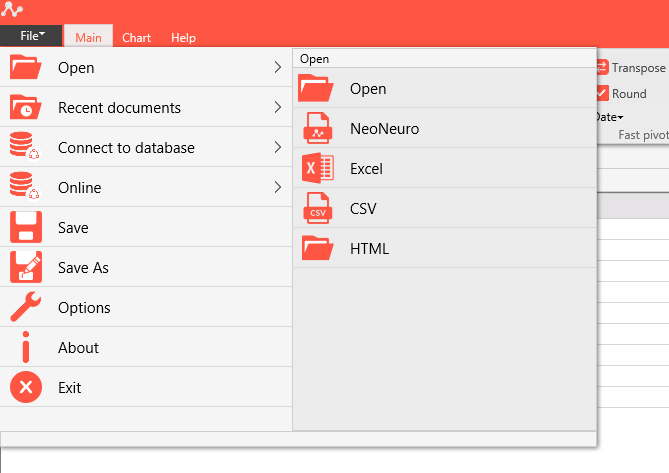This screenshot has width=669, height=473.
Task: Click the Open header text of submenu
Action: pyautogui.click(x=314, y=59)
